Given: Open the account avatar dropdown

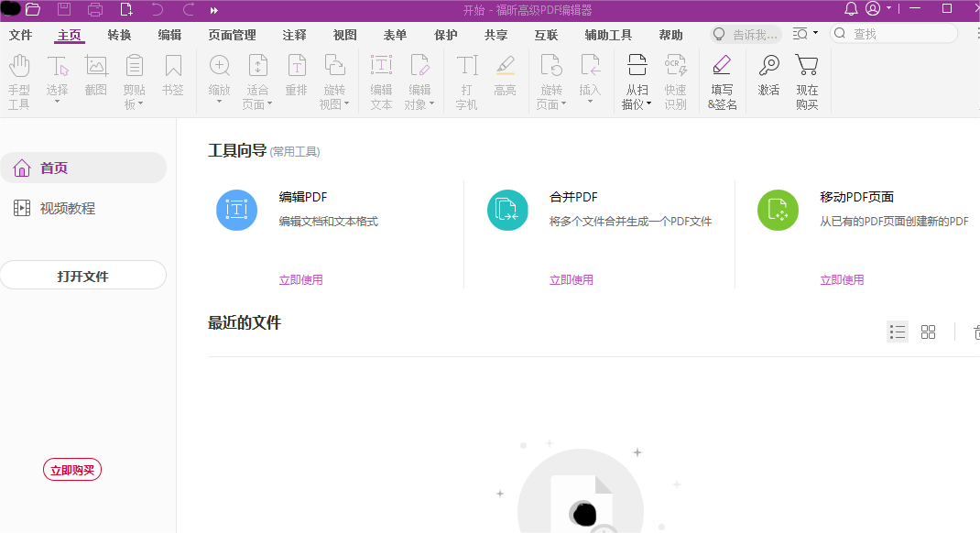Looking at the screenshot, I should 875,9.
